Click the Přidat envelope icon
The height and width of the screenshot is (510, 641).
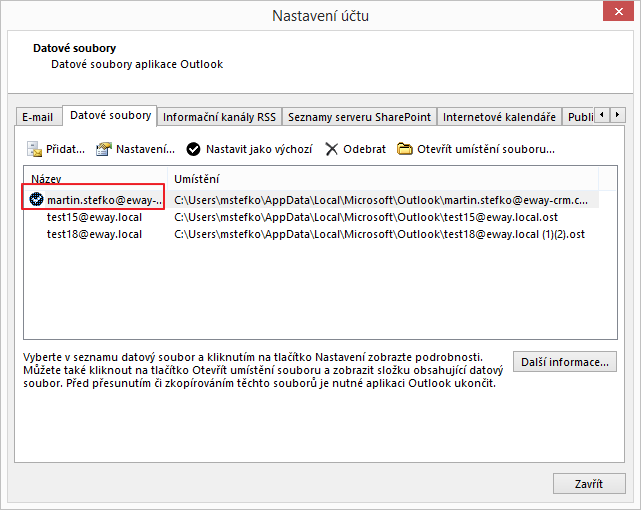point(34,149)
